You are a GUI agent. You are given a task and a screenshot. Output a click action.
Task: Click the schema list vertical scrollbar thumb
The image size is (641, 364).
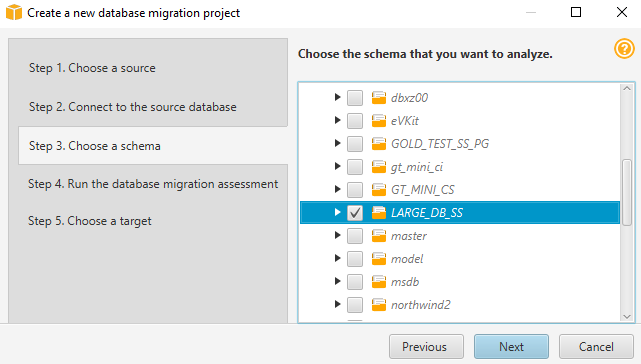click(627, 192)
